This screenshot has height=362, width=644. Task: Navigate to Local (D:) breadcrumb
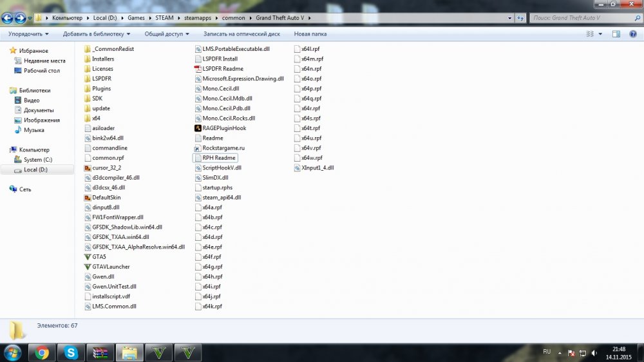[x=105, y=18]
